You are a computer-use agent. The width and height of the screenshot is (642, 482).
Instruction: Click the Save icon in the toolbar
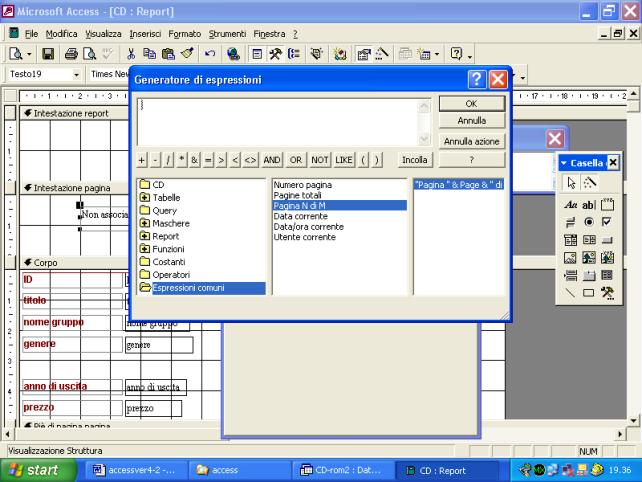[x=48, y=54]
